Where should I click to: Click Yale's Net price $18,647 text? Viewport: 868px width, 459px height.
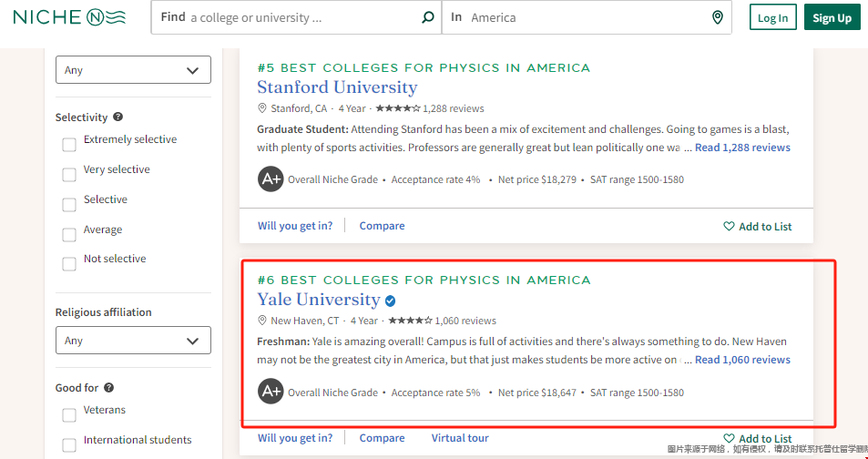[x=537, y=393]
